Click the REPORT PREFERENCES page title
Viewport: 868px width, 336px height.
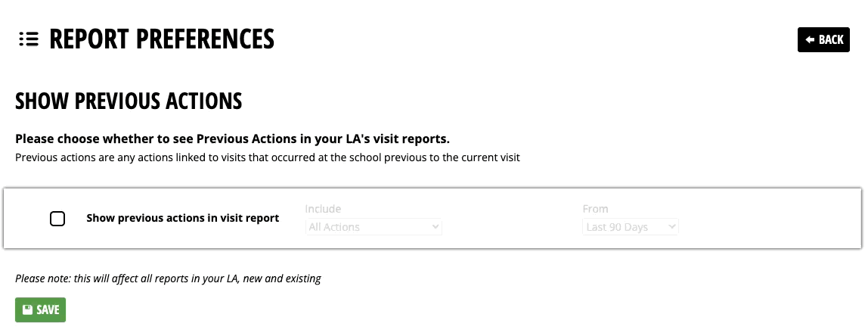162,39
